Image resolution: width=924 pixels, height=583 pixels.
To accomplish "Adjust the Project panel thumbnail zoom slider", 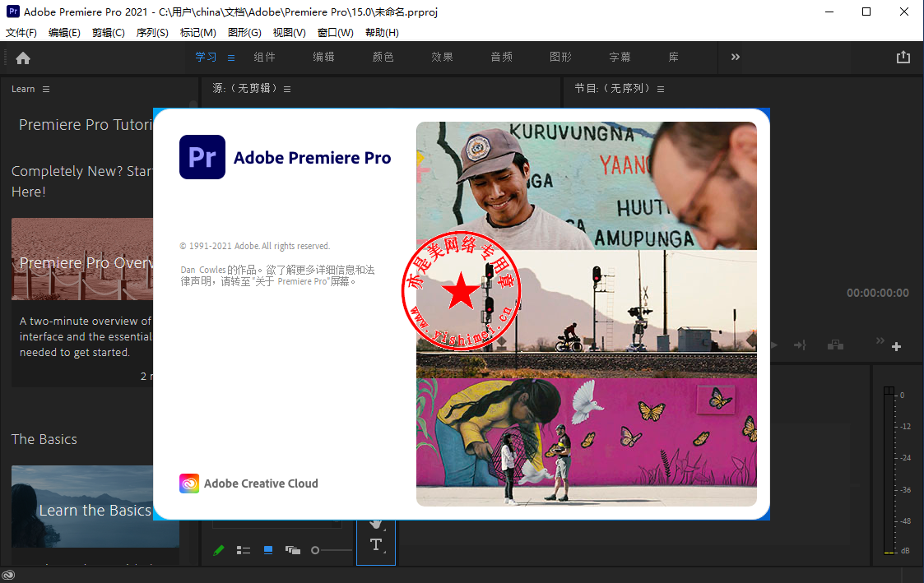I will (332, 550).
